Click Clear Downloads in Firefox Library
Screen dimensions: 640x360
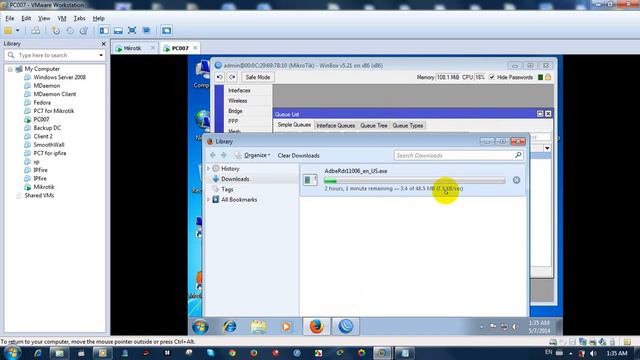298,156
